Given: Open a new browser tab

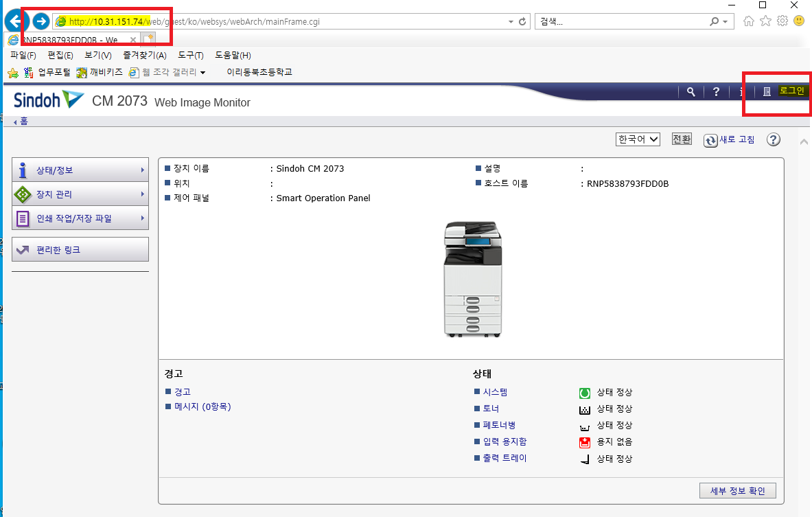Looking at the screenshot, I should click(x=149, y=39).
